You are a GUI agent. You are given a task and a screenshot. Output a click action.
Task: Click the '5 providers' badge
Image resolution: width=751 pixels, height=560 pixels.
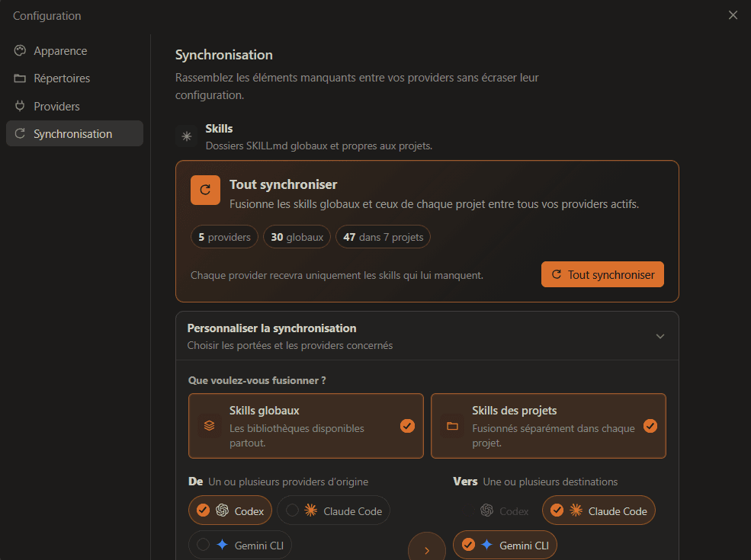point(225,237)
